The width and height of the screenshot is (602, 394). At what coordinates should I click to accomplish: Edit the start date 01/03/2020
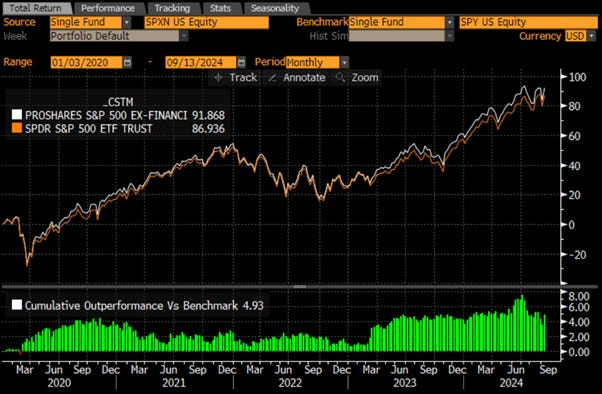pos(86,62)
